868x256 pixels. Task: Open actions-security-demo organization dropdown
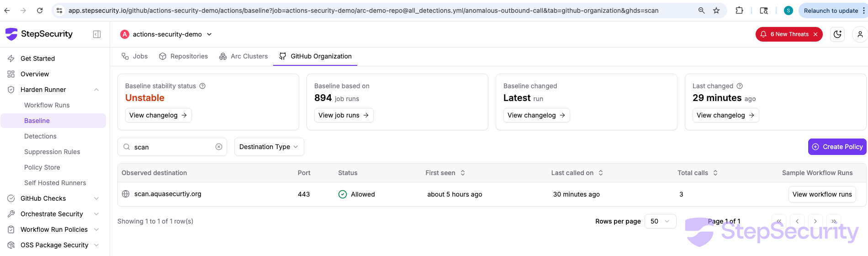point(166,34)
